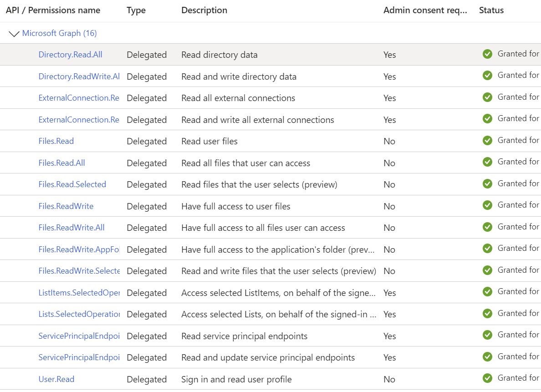Image resolution: width=541 pixels, height=392 pixels.
Task: Click green granted checkmark in User.Read row
Action: point(488,378)
